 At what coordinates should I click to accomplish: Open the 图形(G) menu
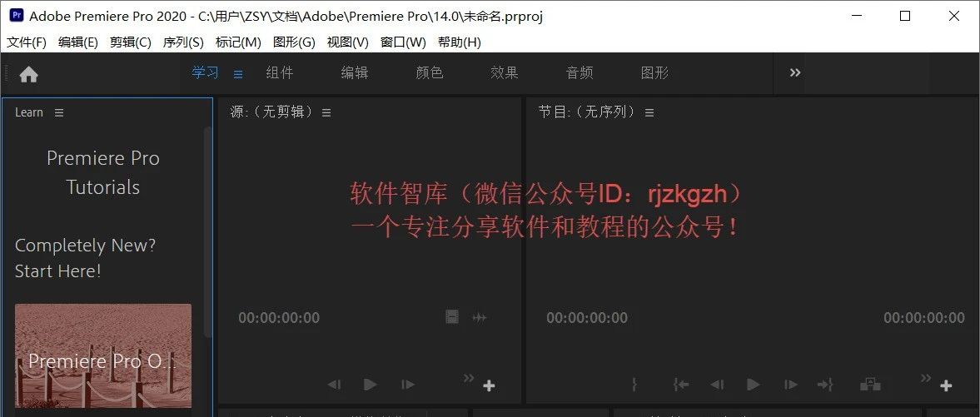click(x=294, y=42)
